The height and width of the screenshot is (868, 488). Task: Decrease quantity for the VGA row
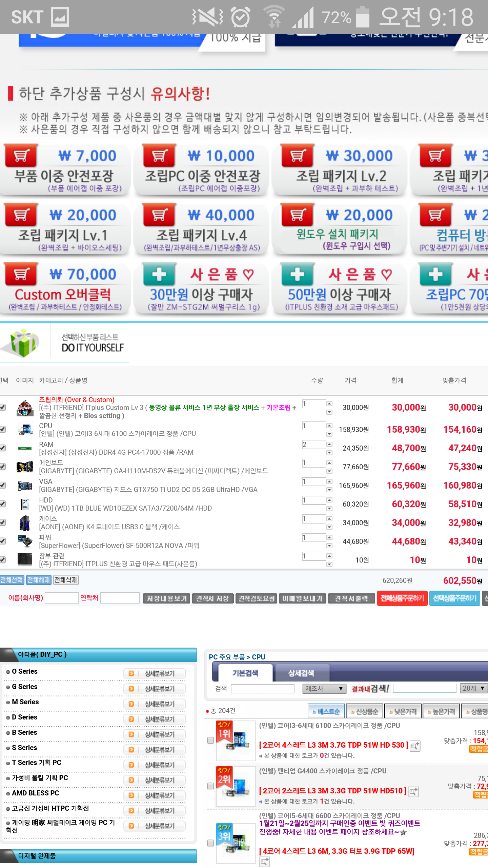tap(329, 490)
